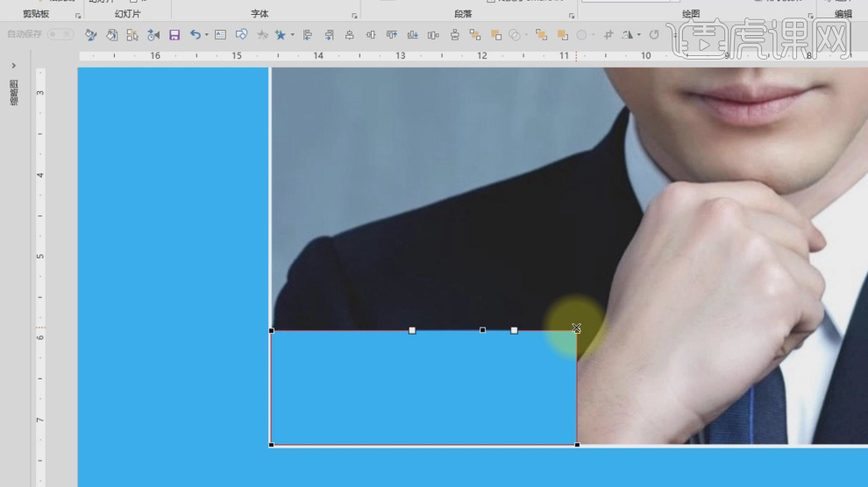Open the Drawing (绘图) dialog launcher
Image resolution: width=868 pixels, height=487 pixels.
[810, 16]
